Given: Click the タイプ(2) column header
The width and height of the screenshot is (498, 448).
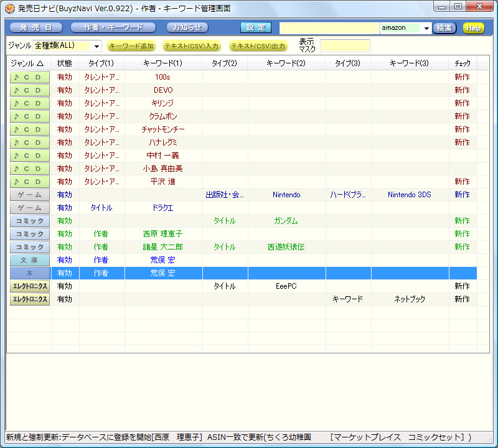Looking at the screenshot, I should (225, 63).
